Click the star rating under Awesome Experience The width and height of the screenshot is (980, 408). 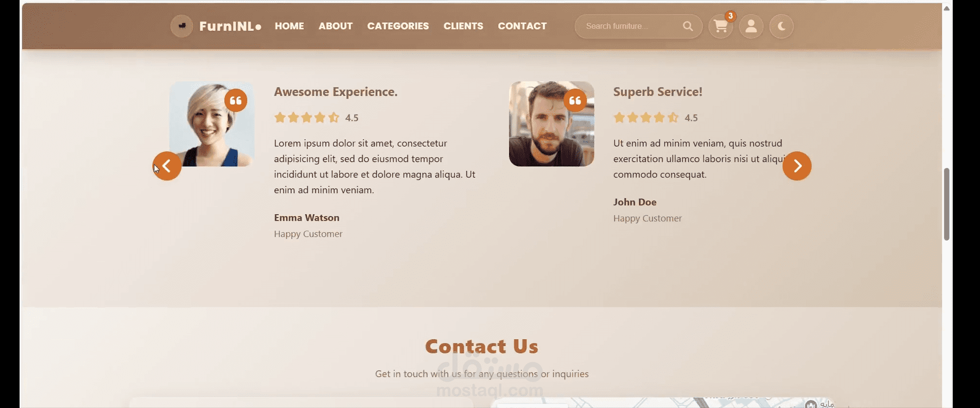pyautogui.click(x=307, y=117)
